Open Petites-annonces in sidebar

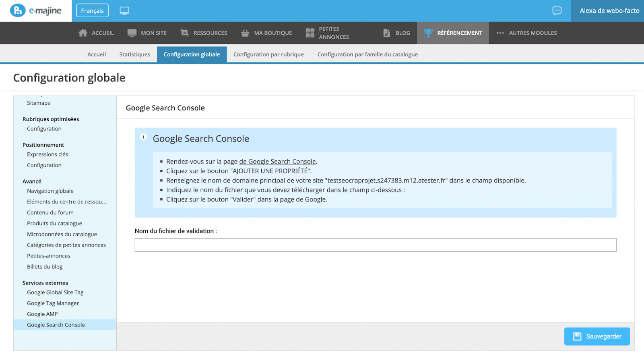point(49,257)
